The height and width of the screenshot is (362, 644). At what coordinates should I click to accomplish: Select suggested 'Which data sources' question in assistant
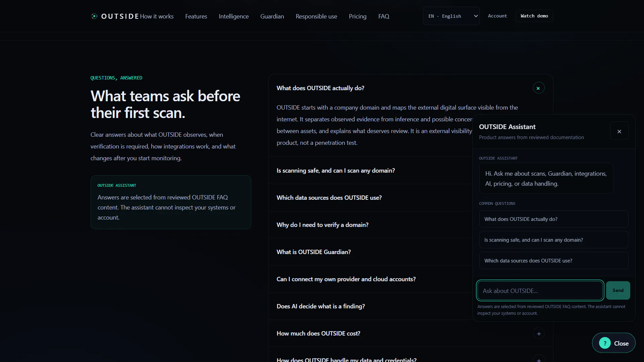click(x=553, y=260)
